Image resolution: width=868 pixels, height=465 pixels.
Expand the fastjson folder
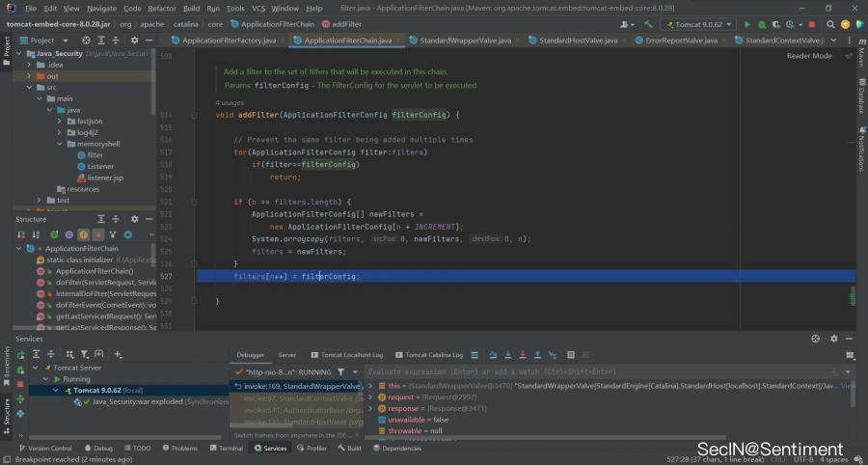pos(59,122)
